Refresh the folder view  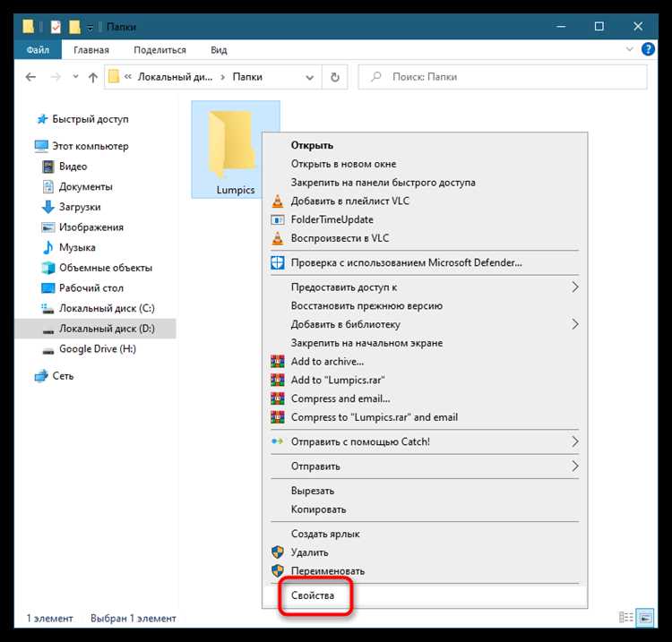coord(335,78)
